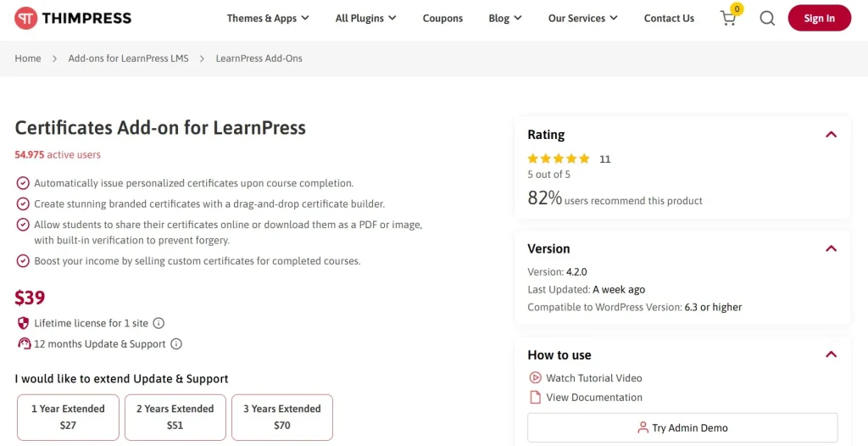Click the View Documentation file icon
Image resolution: width=868 pixels, height=446 pixels.
(x=535, y=397)
